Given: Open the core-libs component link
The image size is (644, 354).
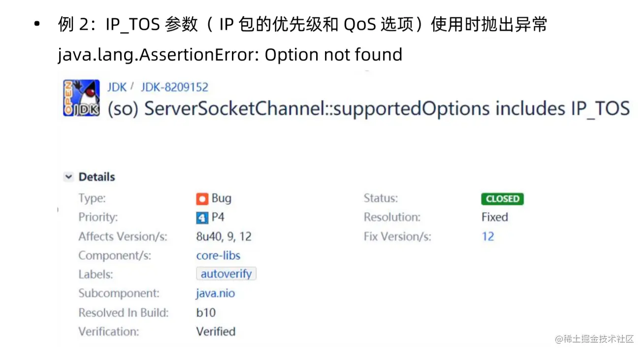Looking at the screenshot, I should click(x=218, y=256).
